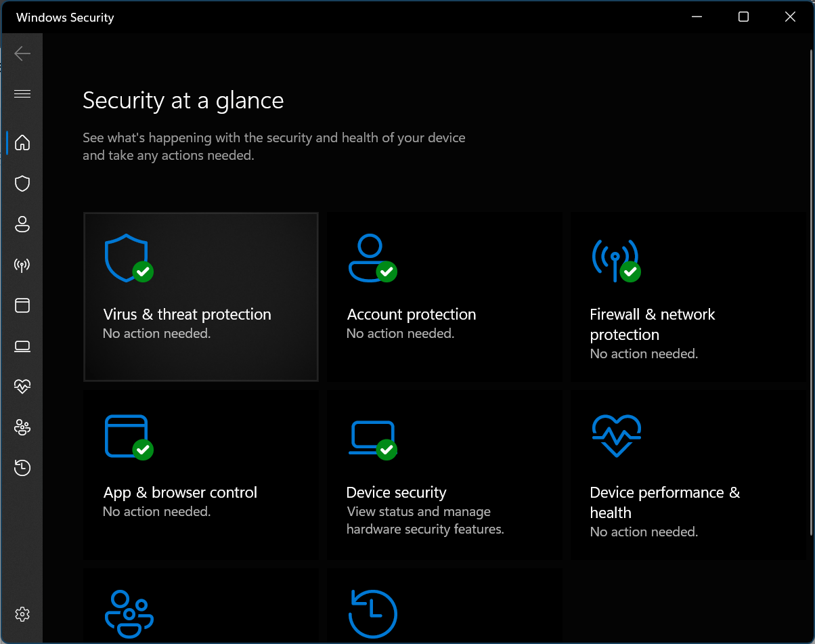
Task: Open Firewall & network protection tile
Action: click(688, 297)
